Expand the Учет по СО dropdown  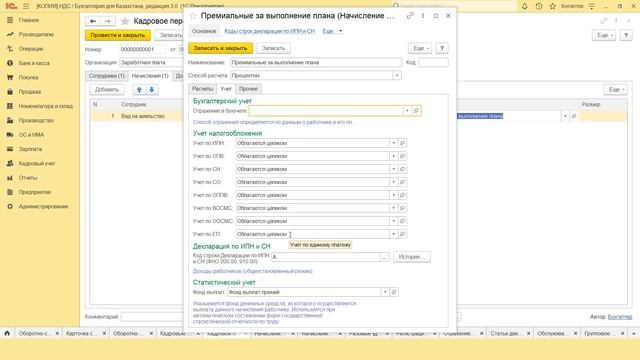click(x=393, y=182)
